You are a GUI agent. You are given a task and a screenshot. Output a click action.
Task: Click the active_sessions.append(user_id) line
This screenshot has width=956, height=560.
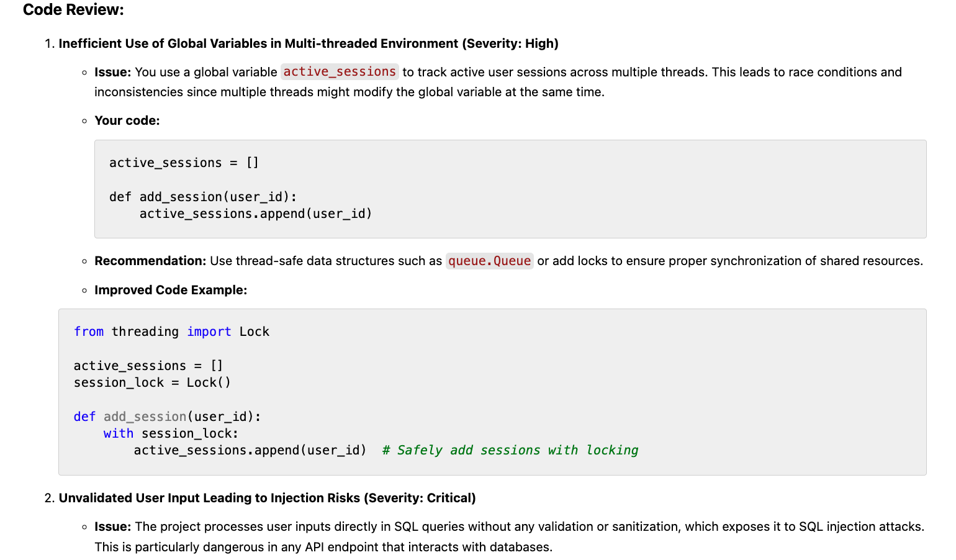(x=249, y=449)
